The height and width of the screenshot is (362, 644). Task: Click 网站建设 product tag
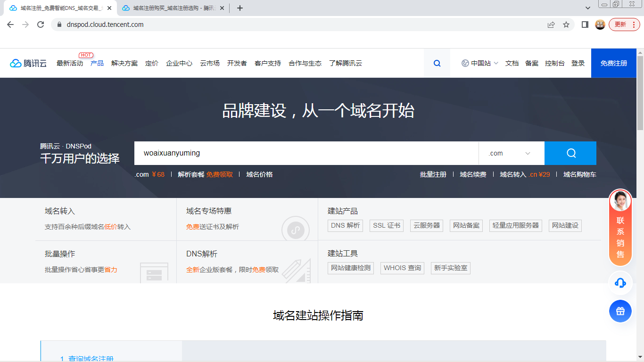[x=565, y=226]
